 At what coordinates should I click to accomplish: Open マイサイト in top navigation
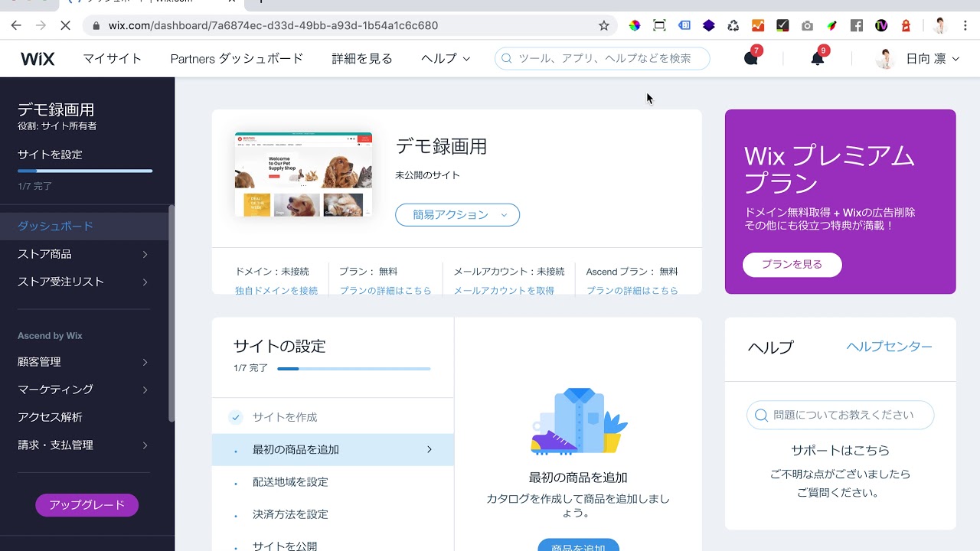113,58
